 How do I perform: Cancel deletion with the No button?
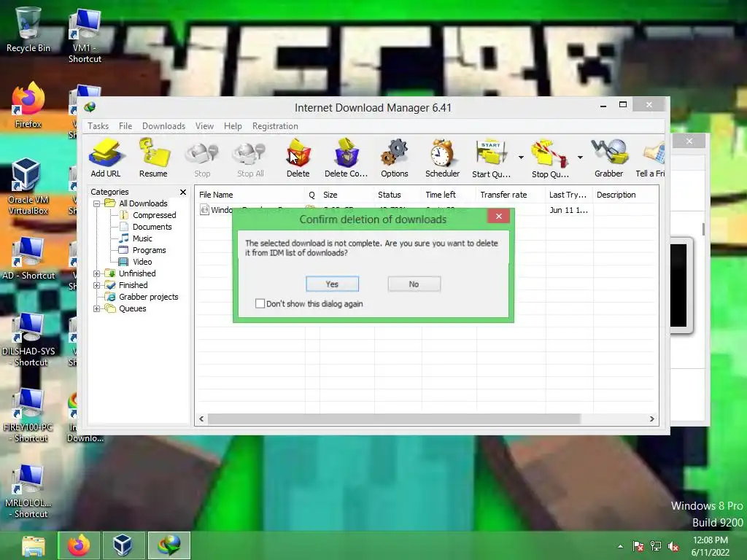414,284
